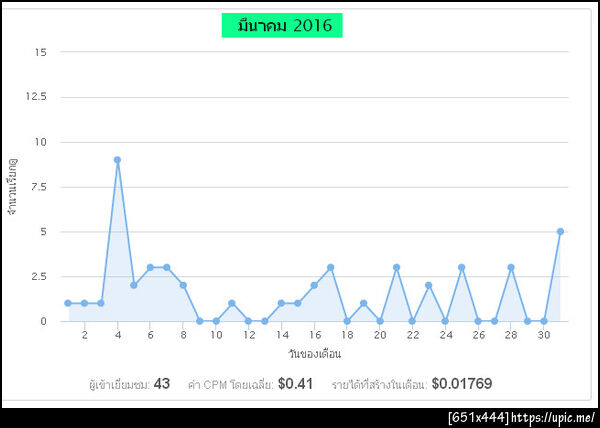
Task: Click the data point for day 22
Action: (412, 321)
